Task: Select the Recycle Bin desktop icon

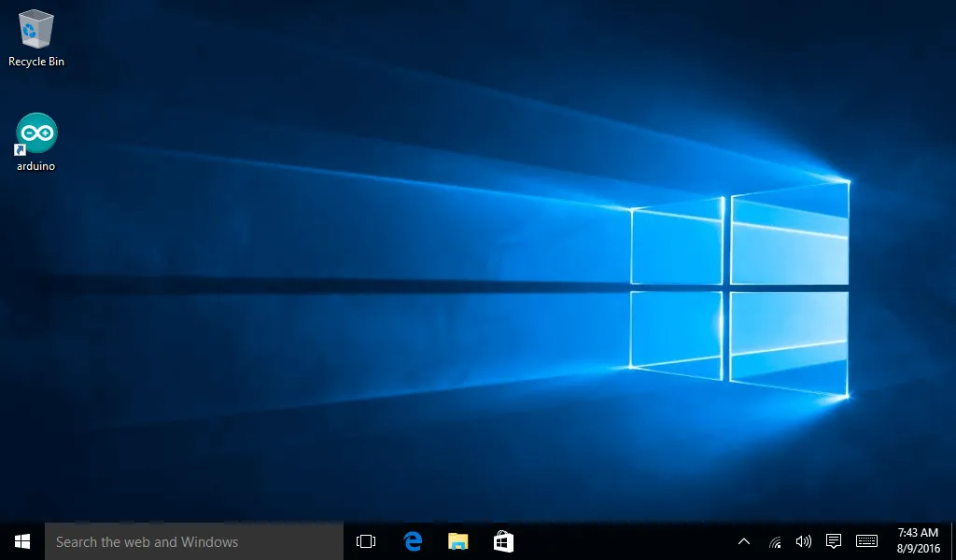Action: point(35,30)
